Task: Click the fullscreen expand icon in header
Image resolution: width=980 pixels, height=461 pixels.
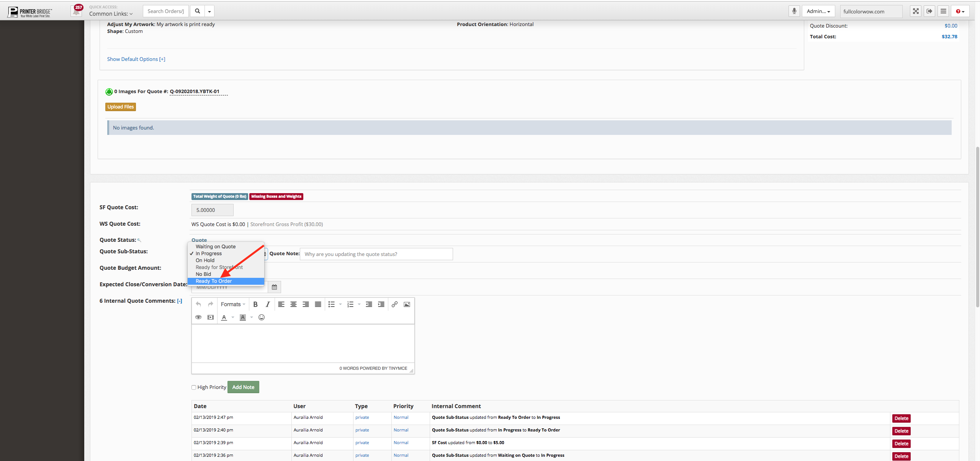Action: tap(916, 11)
